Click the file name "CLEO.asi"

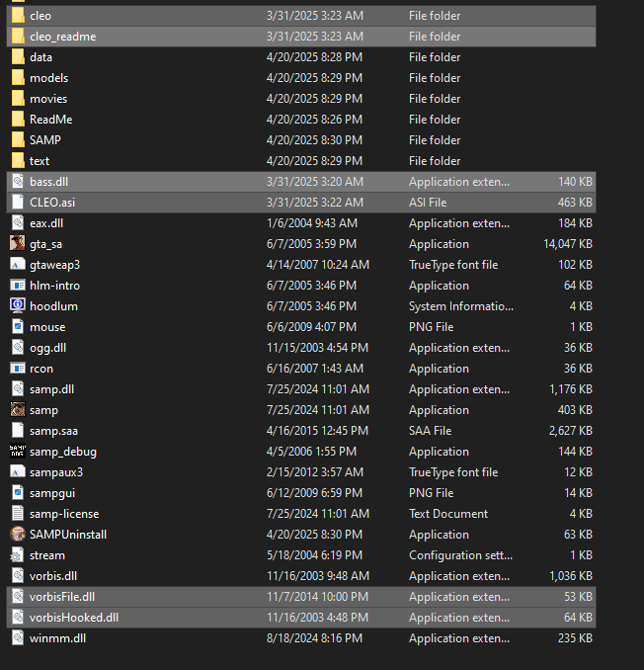[52, 203]
